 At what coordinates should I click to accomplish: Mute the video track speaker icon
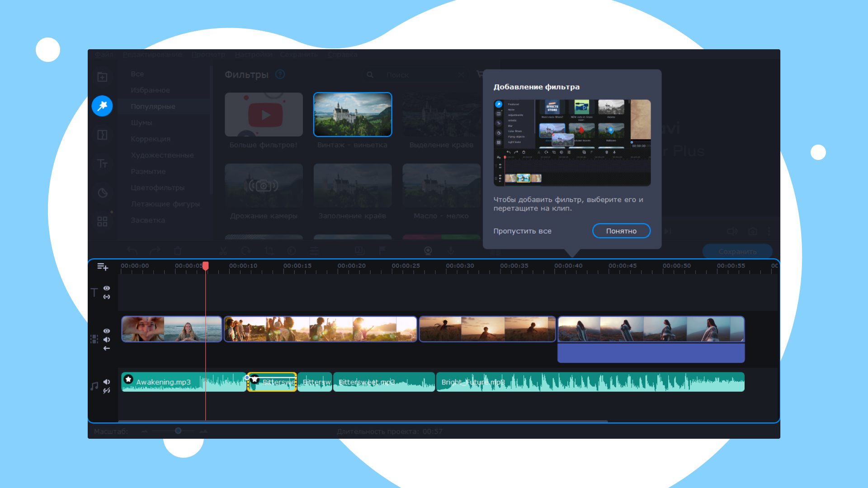107,340
